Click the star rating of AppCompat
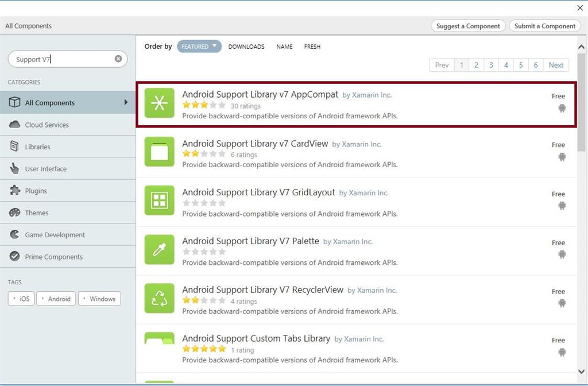 [x=204, y=105]
